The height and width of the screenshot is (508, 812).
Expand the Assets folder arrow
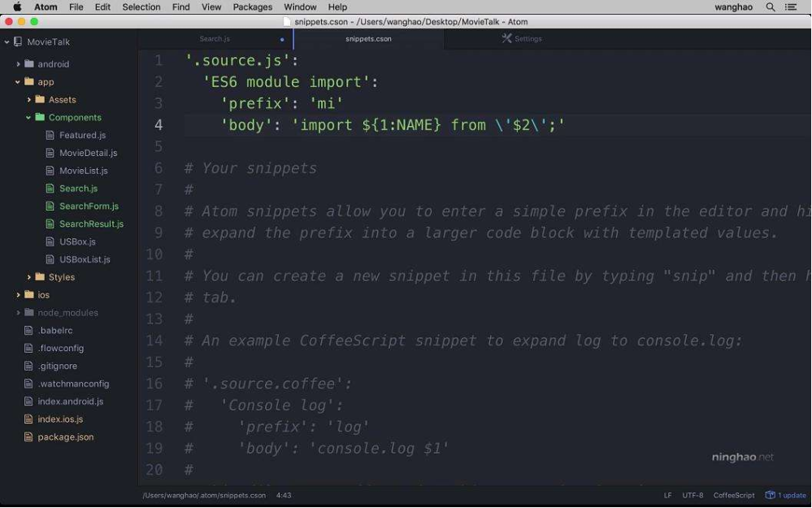click(x=29, y=99)
